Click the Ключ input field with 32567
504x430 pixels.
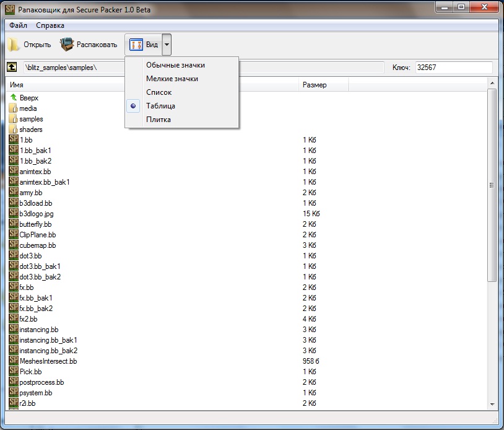coord(453,67)
